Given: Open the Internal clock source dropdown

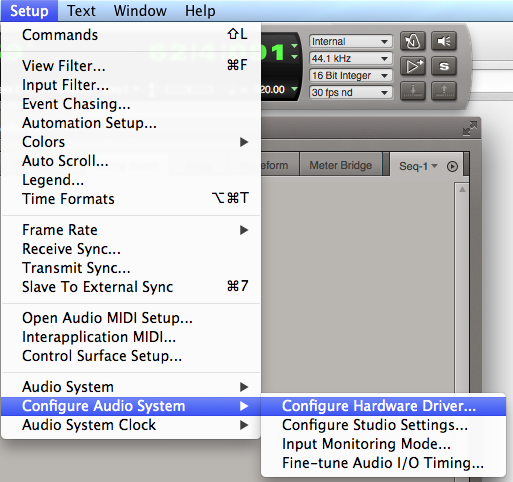Looking at the screenshot, I should tap(351, 41).
